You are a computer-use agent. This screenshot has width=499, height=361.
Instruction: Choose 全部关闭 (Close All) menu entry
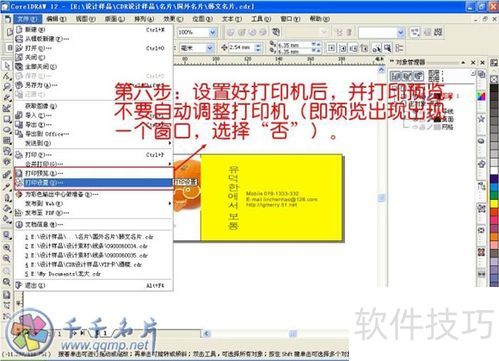[x=93, y=67]
